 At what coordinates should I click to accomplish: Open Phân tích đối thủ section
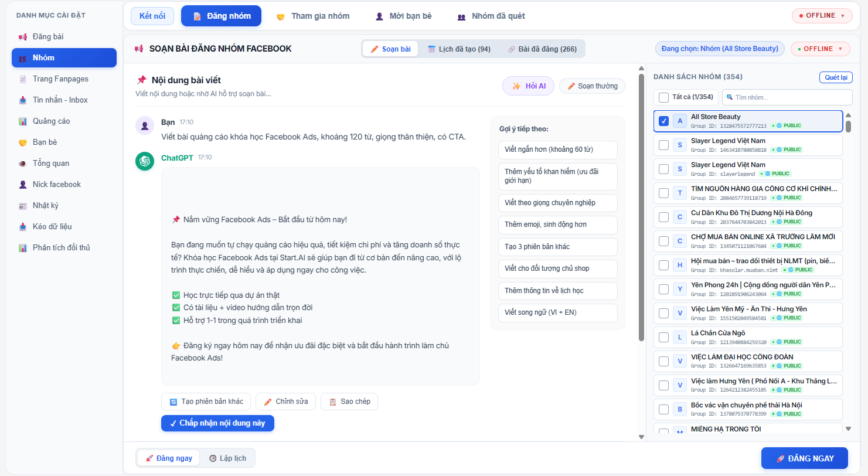pyautogui.click(x=64, y=248)
